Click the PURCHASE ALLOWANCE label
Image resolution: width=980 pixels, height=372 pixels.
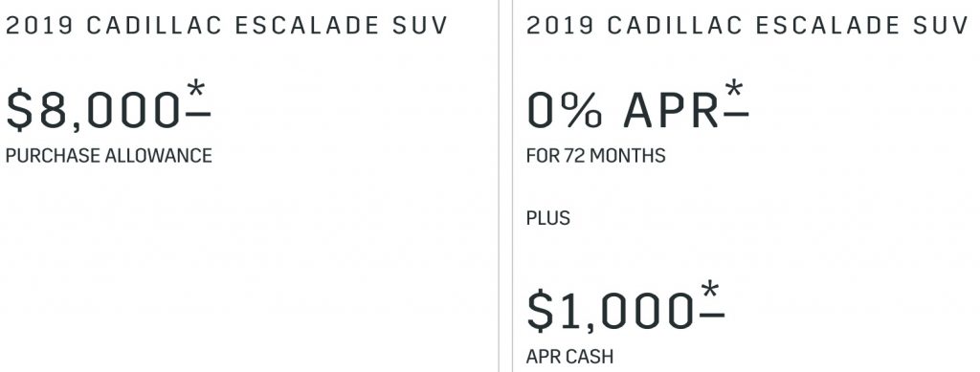(x=109, y=156)
